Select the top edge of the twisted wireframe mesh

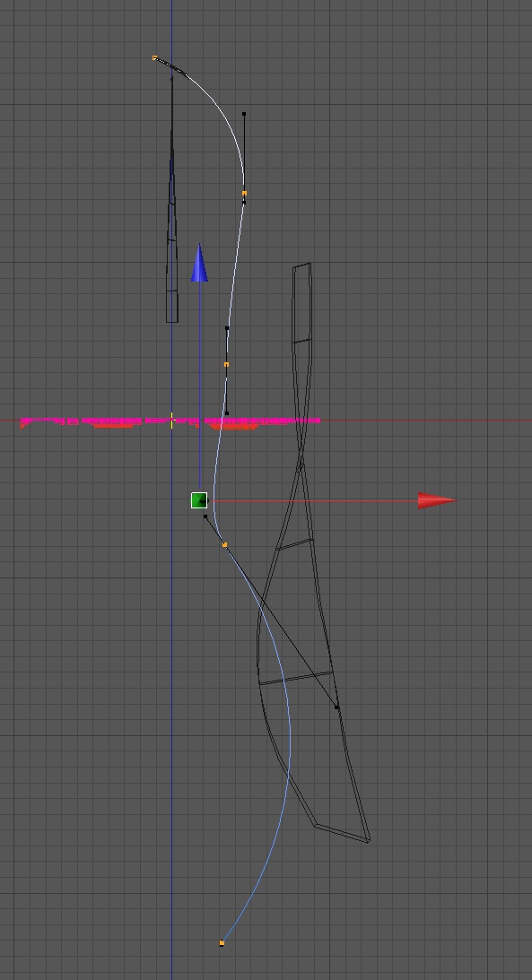pos(302,265)
